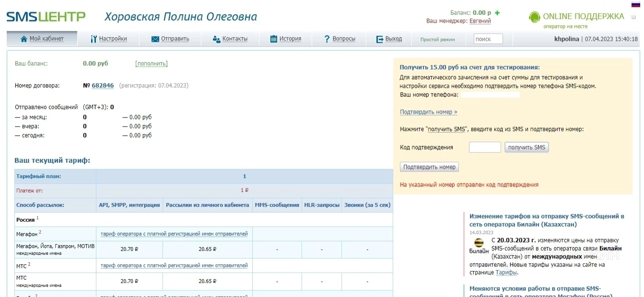Click the account name Хоровская Полина Олеговна
This screenshot has width=644, height=297.
click(181, 17)
